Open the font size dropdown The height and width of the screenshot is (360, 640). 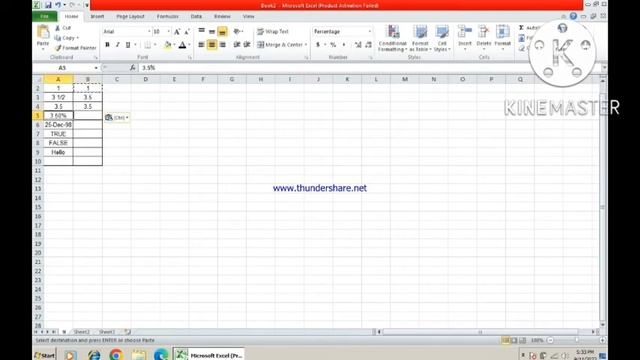coord(169,32)
